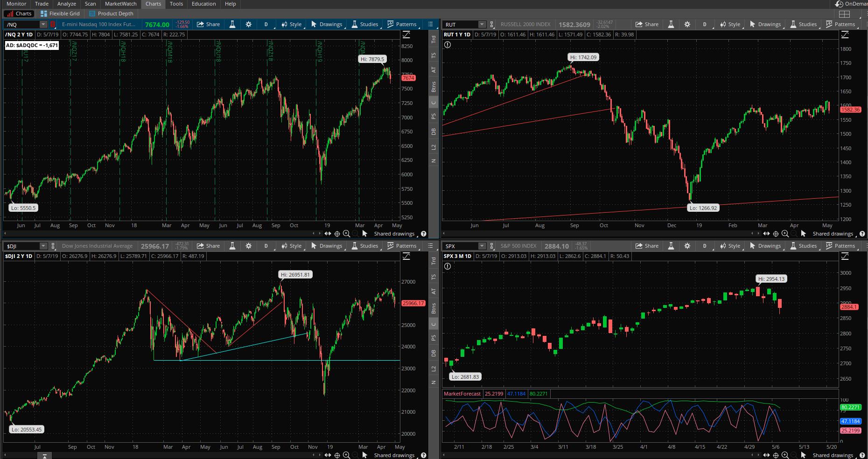Image resolution: width=868 pixels, height=459 pixels.
Task: Toggle the Trd sidebar button on /NQ chart
Action: tap(434, 40)
